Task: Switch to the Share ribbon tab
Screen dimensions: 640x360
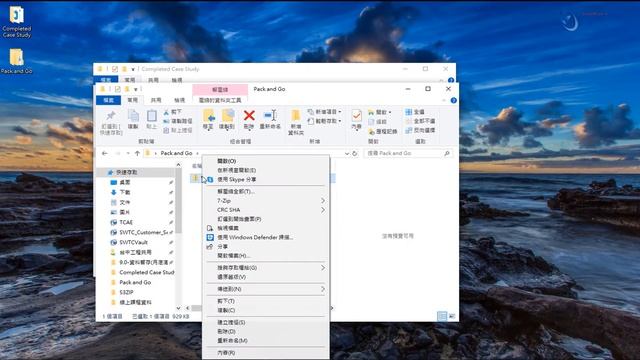Action: [x=156, y=100]
